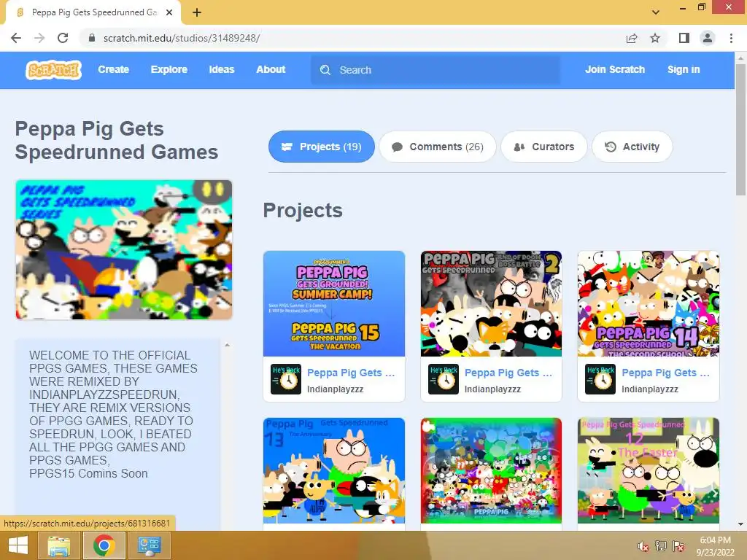Open Peppa Pig 14 Second School thumbnail
The height and width of the screenshot is (560, 747).
pyautogui.click(x=649, y=304)
